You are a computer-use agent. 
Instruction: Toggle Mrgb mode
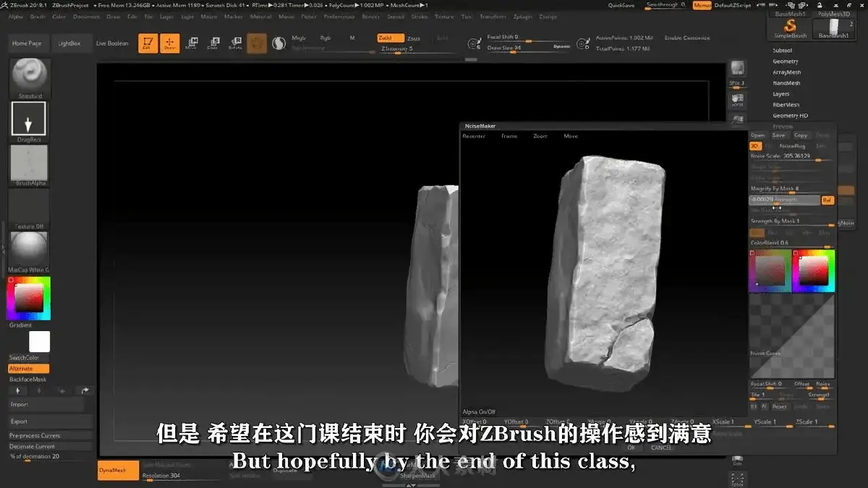click(x=299, y=38)
